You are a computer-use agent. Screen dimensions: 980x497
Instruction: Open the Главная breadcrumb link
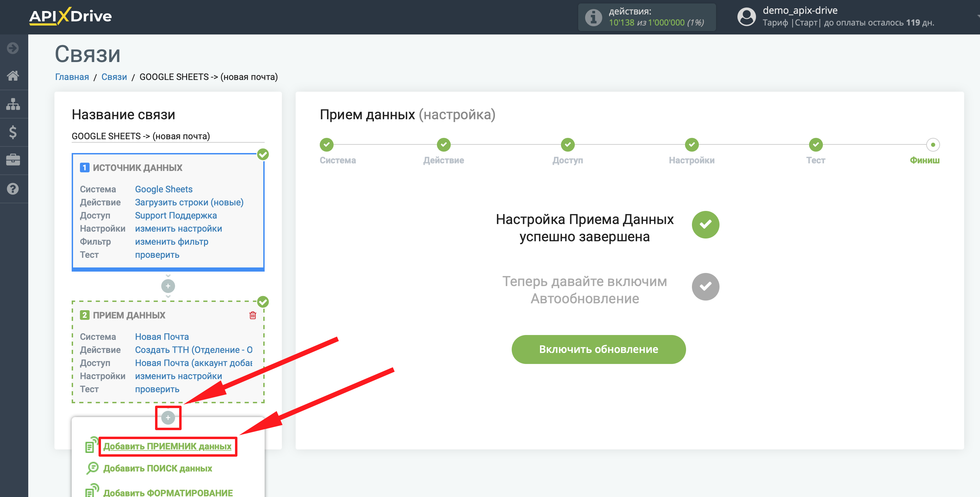72,77
